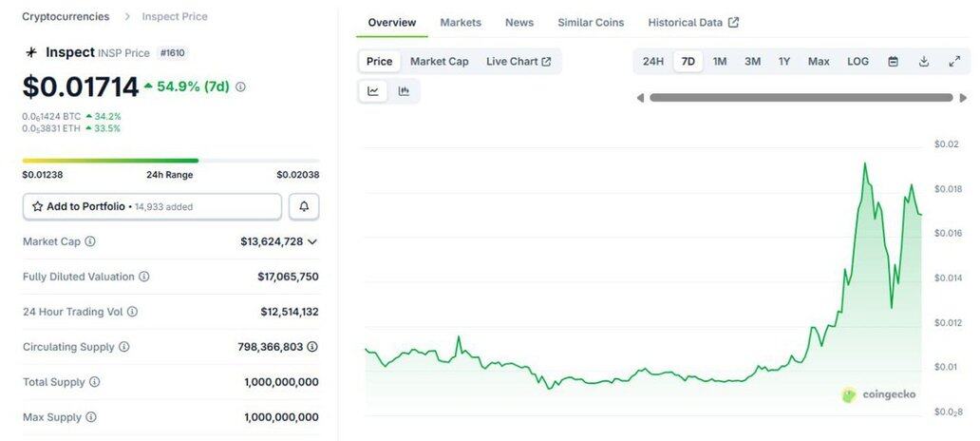Screen dimensions: 980x441
Task: Download chart data using the download icon
Action: point(923,62)
